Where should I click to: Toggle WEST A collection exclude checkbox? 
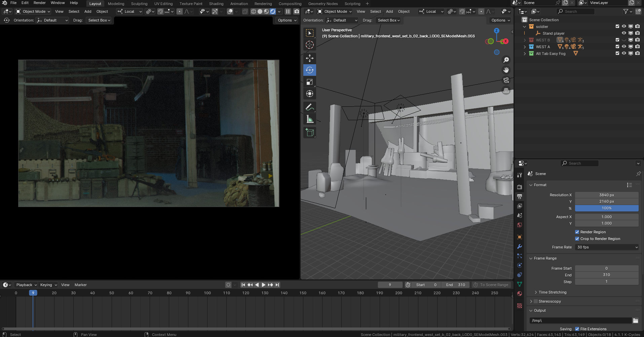tap(617, 46)
